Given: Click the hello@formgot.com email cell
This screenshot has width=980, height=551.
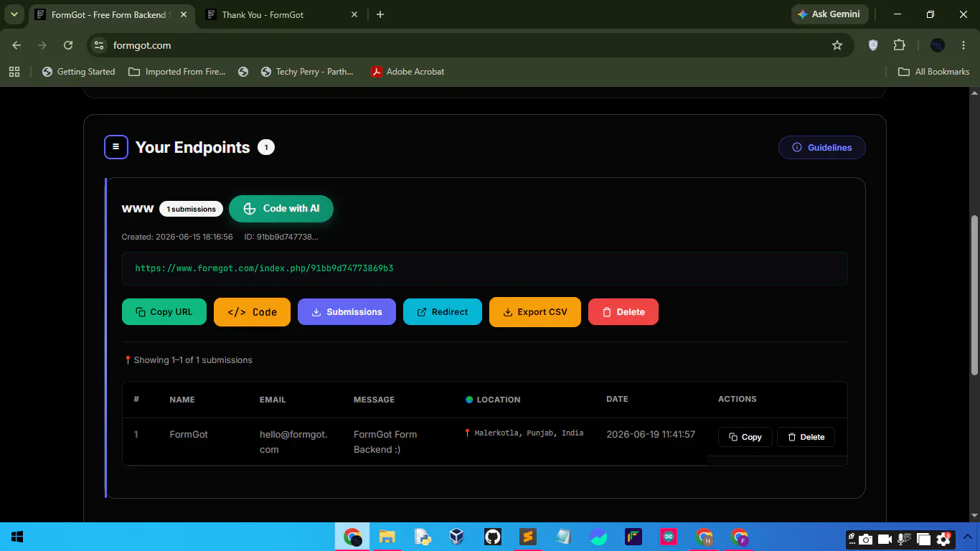Looking at the screenshot, I should click(x=293, y=442).
